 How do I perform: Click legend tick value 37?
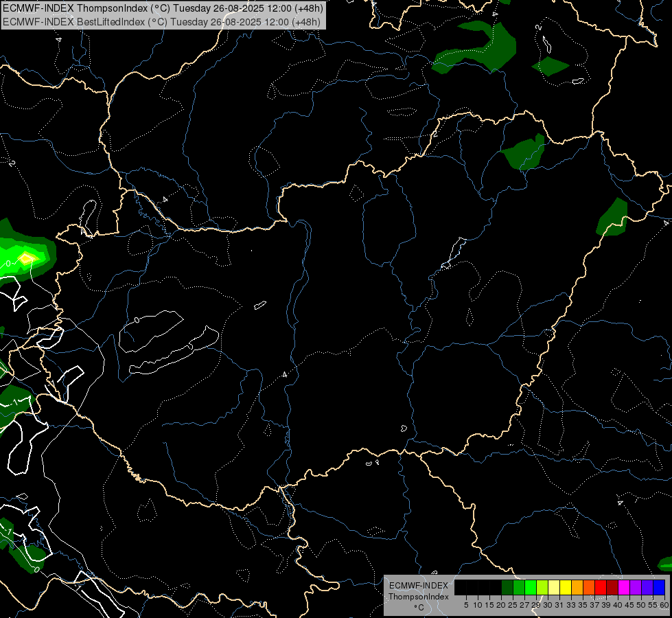(595, 605)
